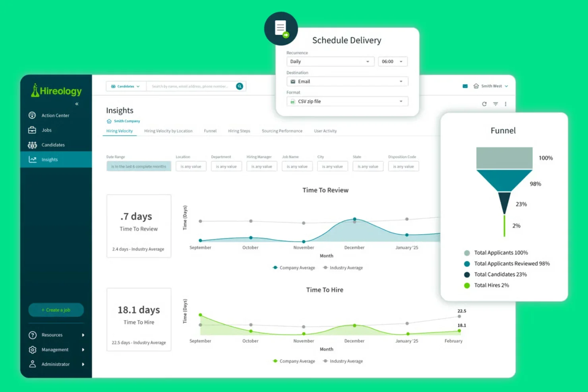This screenshot has width=588, height=392.
Task: Refresh the Insights report data
Action: tap(484, 104)
